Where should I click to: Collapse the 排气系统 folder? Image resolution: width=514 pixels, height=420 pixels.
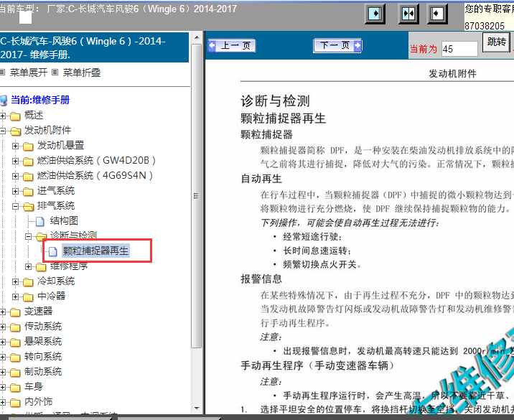[15, 206]
